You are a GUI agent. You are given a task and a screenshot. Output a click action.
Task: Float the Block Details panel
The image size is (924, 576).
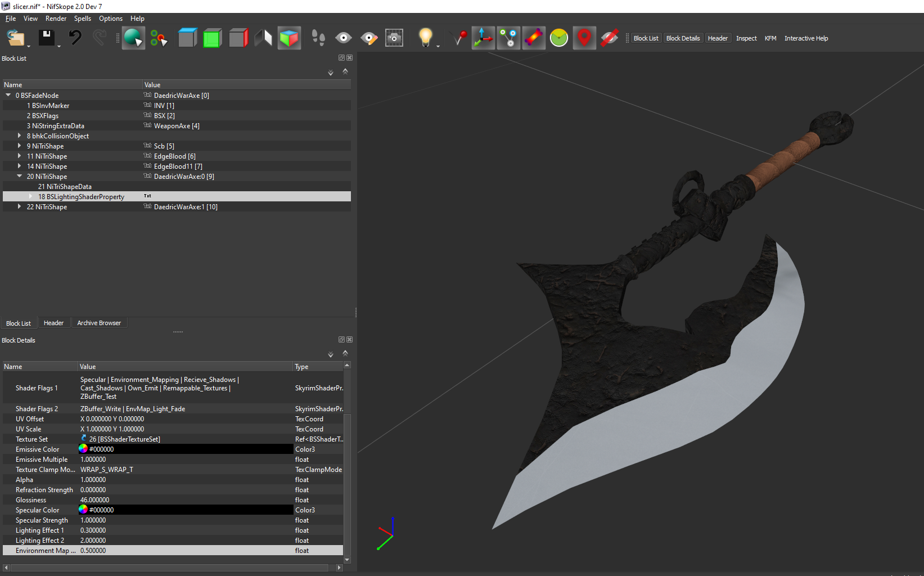pyautogui.click(x=341, y=340)
